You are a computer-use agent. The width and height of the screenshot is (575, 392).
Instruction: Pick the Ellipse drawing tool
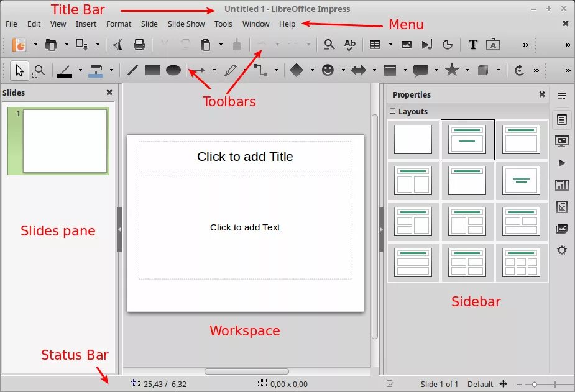pos(173,70)
